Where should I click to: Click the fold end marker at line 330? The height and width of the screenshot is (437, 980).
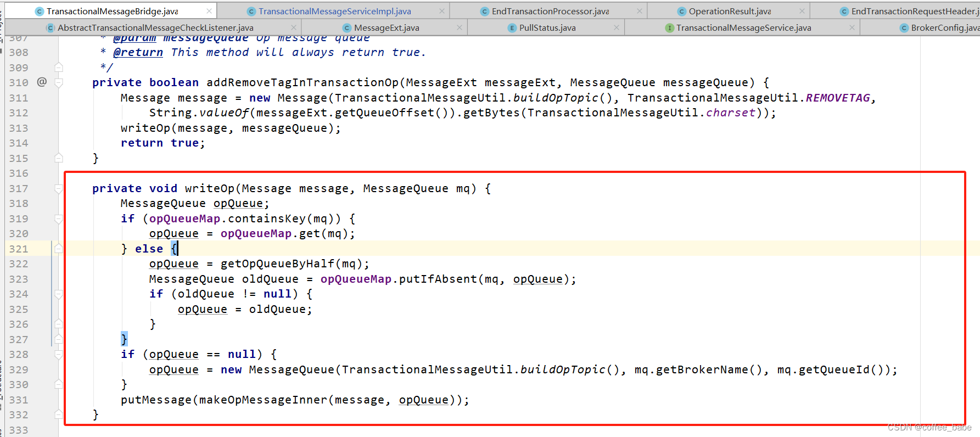[x=59, y=384]
